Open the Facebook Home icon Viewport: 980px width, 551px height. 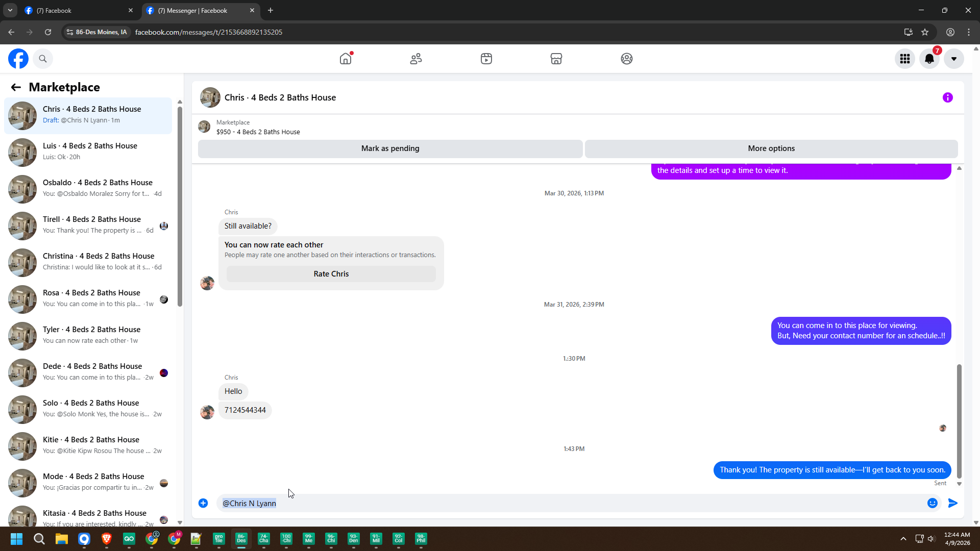[x=346, y=59]
